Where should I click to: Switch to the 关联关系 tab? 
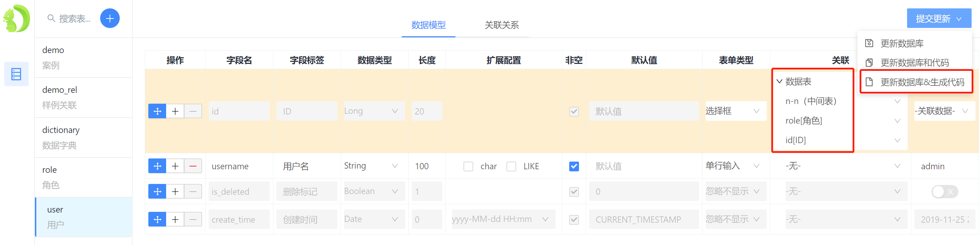[502, 25]
